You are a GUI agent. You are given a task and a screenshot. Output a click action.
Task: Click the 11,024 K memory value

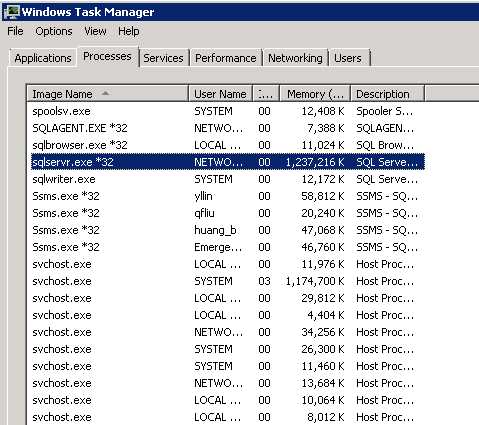(x=323, y=145)
